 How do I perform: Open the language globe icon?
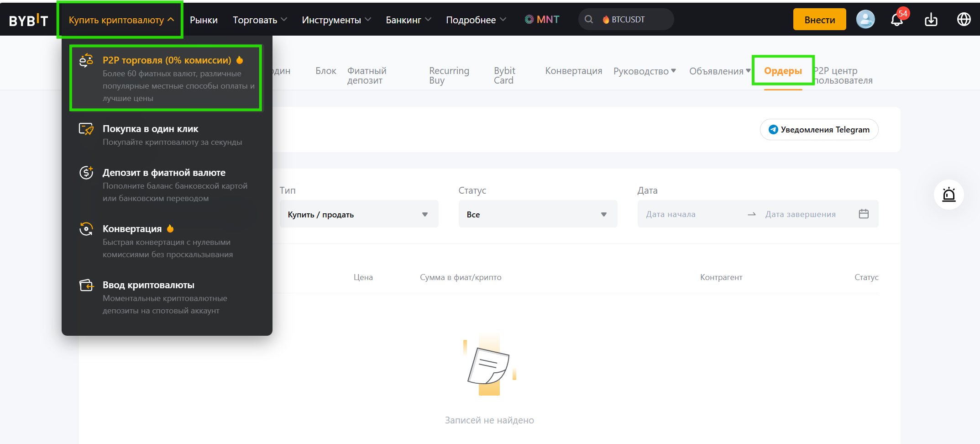tap(964, 20)
